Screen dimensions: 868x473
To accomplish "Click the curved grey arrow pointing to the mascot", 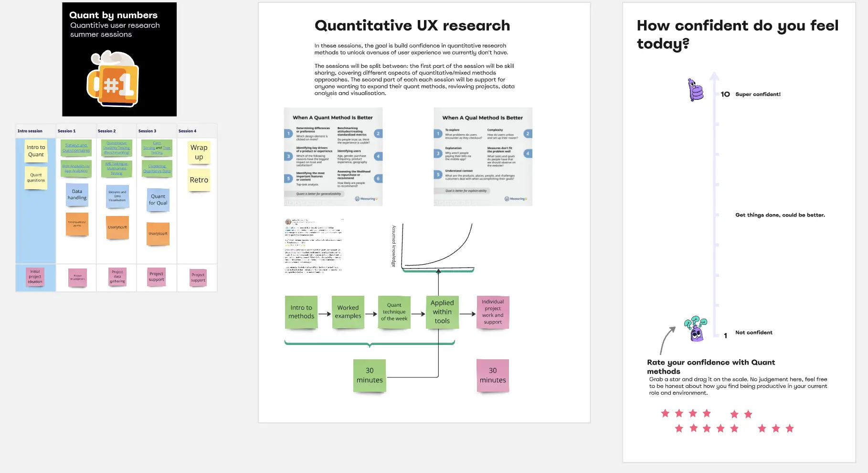I will tap(667, 340).
